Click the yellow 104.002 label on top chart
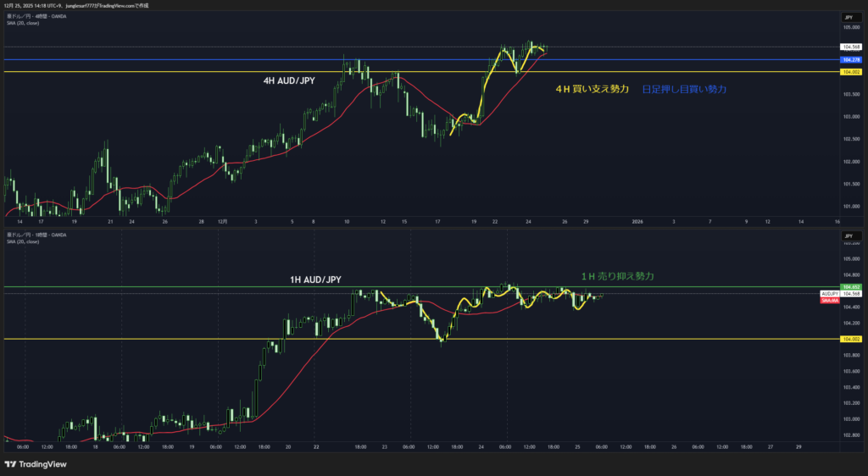 coord(850,72)
